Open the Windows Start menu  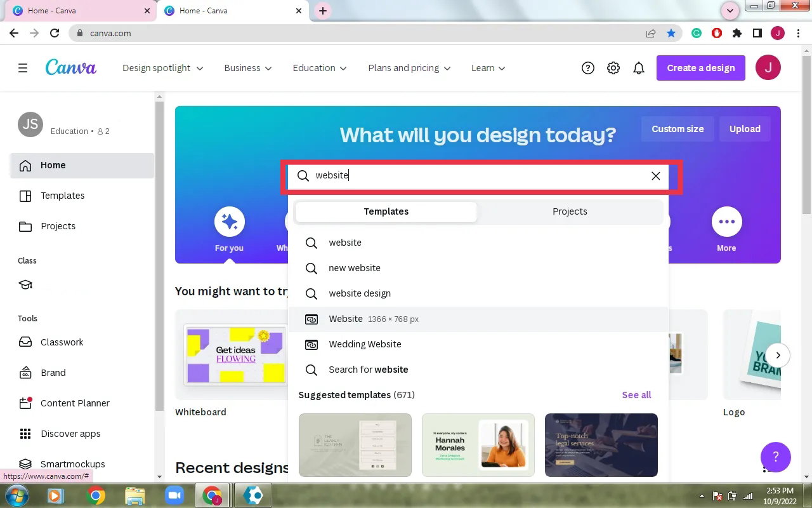[16, 495]
